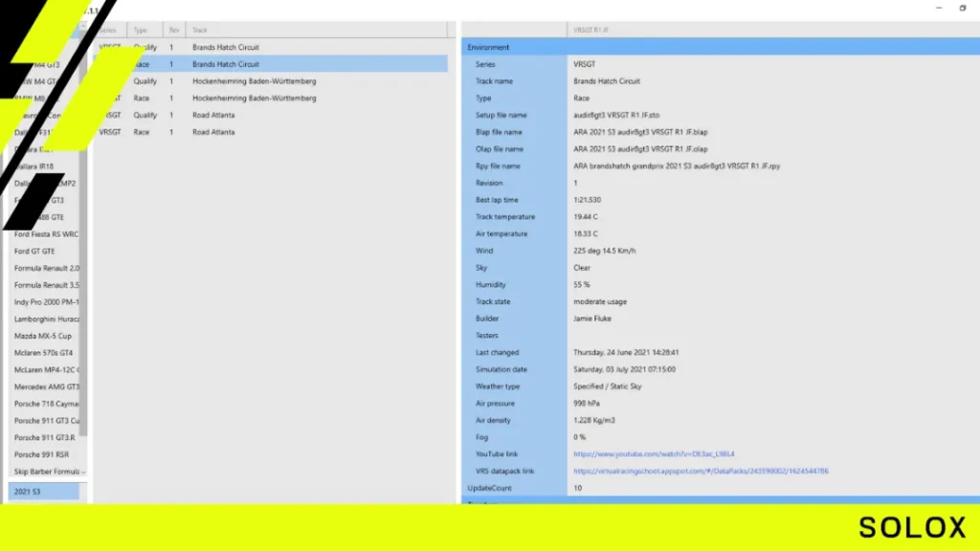The height and width of the screenshot is (551, 980).
Task: Choose Lamborghini Huracan in car list
Action: tap(46, 319)
